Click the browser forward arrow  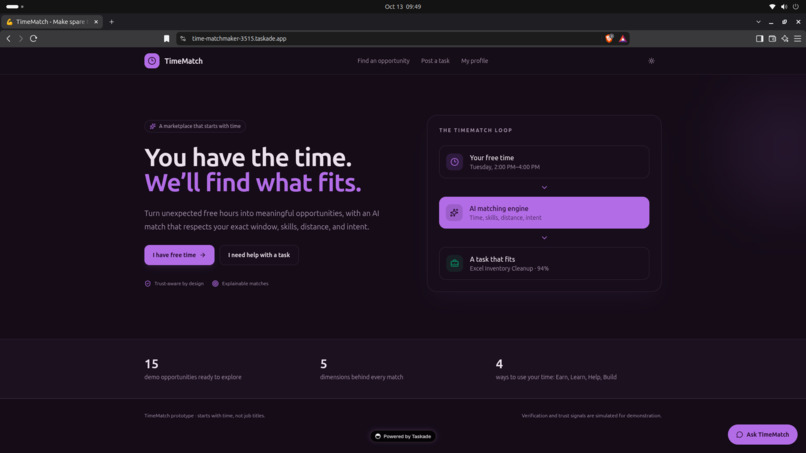point(21,39)
